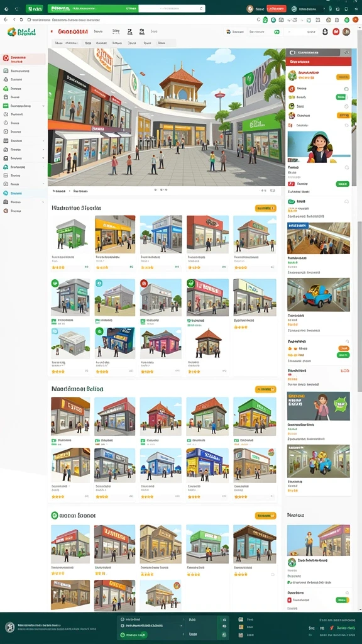
Task: Toggle the green switch in the lower right panel card
Action: (x=342, y=600)
